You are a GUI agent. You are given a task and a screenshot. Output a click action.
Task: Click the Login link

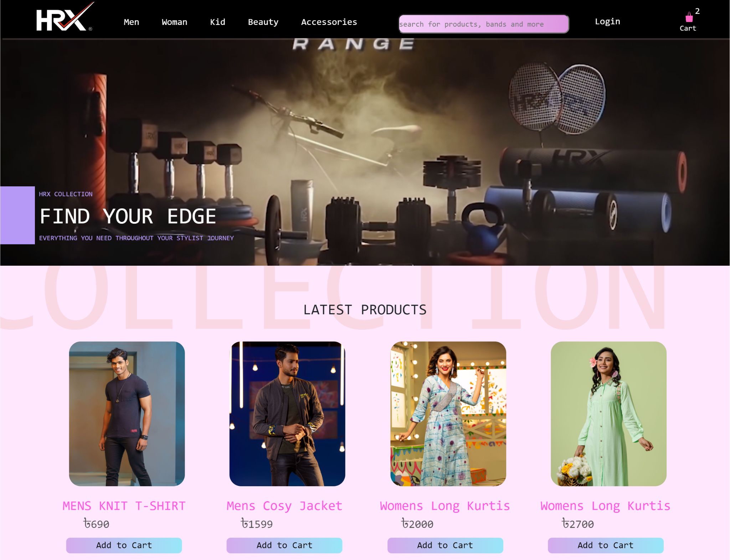tap(607, 21)
